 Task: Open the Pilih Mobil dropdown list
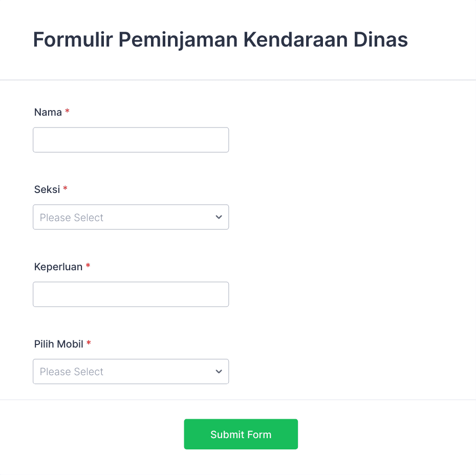point(131,372)
